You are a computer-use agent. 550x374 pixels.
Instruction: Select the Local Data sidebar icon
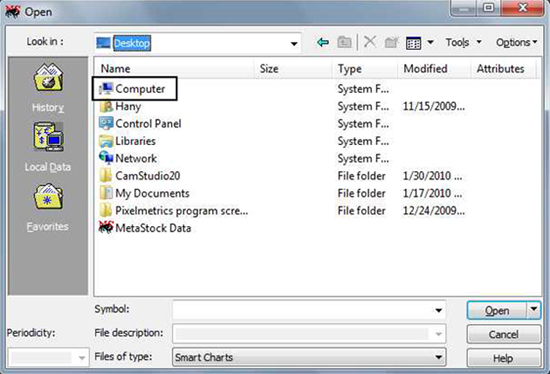point(48,136)
